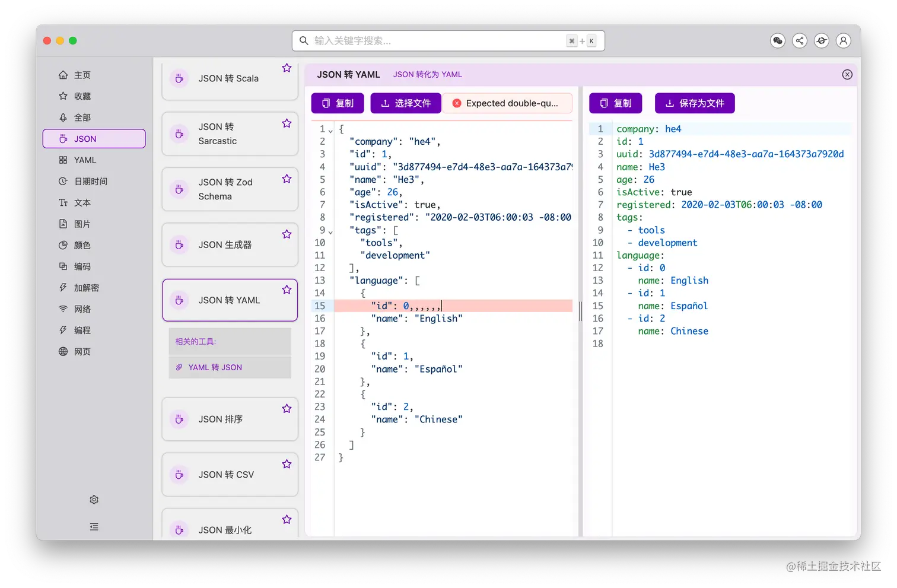The height and width of the screenshot is (588, 897).
Task: Select the JSON category in the sidebar
Action: 94,139
